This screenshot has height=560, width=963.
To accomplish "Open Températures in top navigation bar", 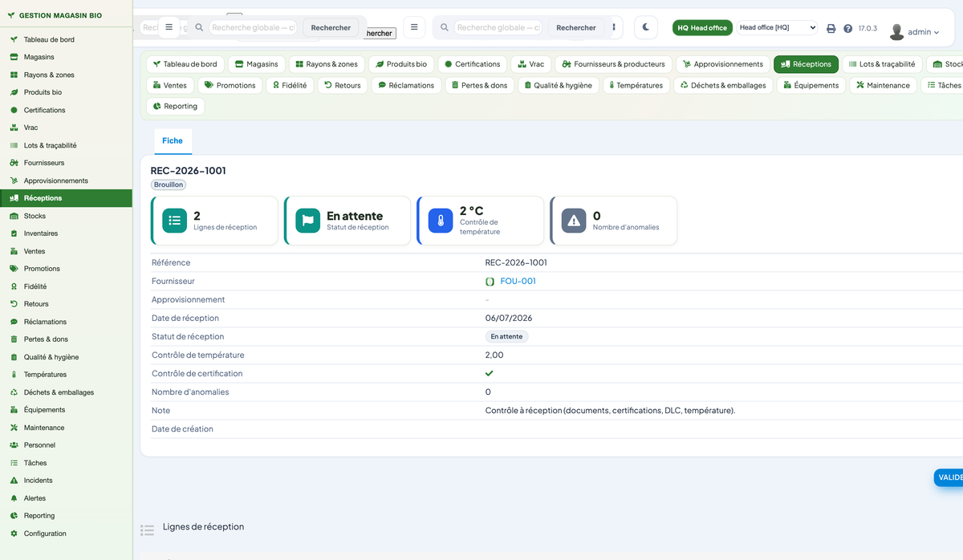I will 636,85.
